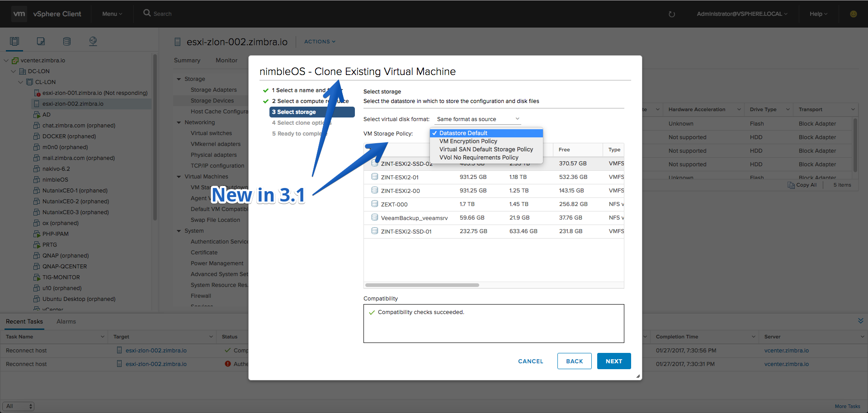Select Datastore Default storage policy option
868x413 pixels.
click(x=486, y=133)
